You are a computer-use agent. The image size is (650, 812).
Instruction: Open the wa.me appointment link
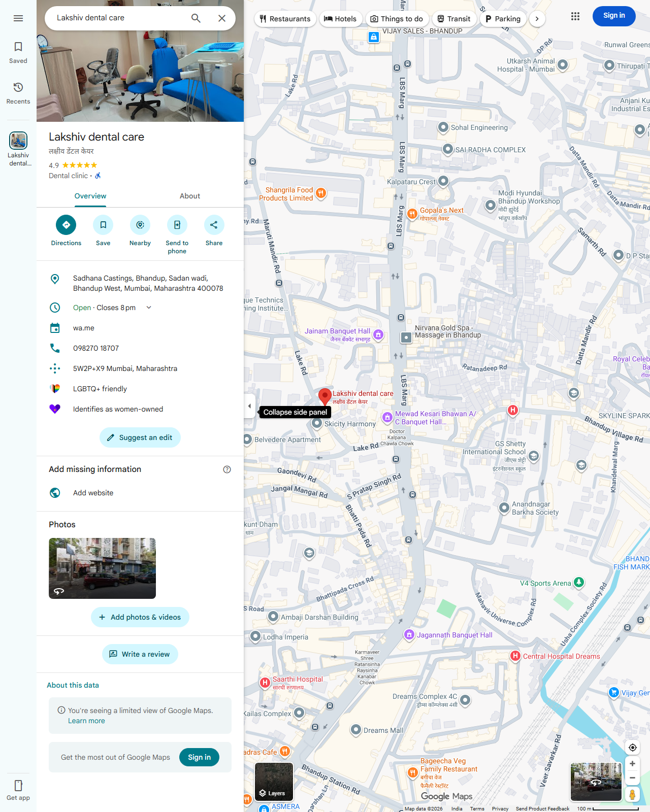click(x=140, y=328)
